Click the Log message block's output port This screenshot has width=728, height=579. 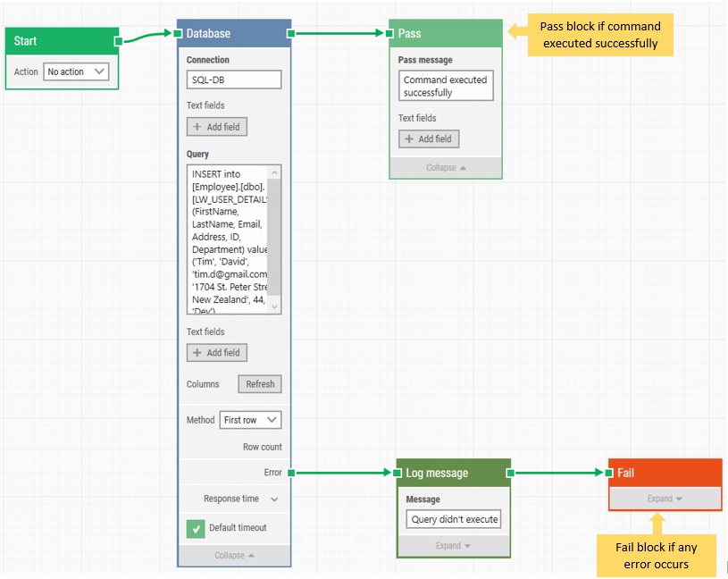click(x=510, y=472)
